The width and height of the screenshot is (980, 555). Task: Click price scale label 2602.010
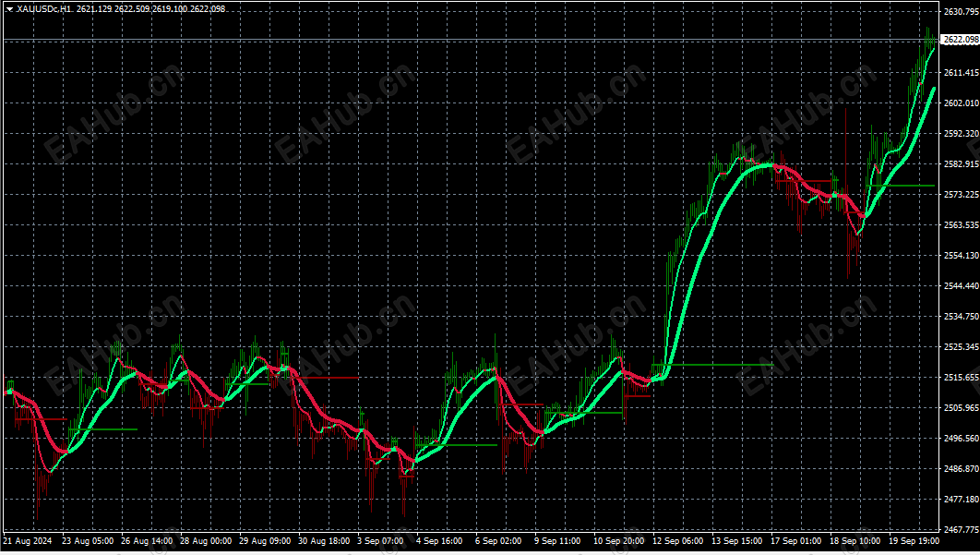point(962,103)
